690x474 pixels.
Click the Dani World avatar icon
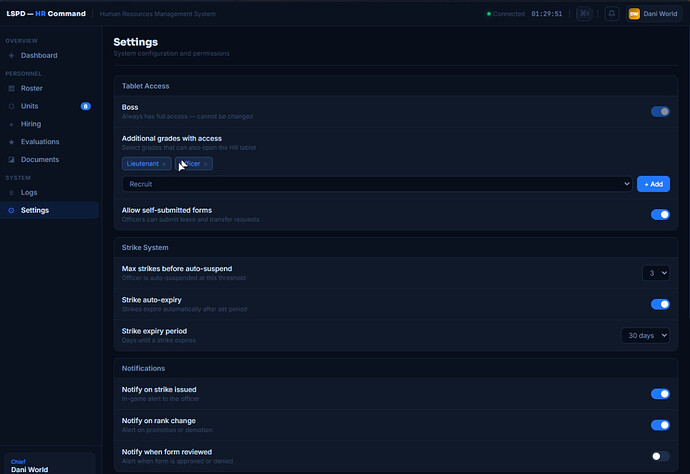634,14
